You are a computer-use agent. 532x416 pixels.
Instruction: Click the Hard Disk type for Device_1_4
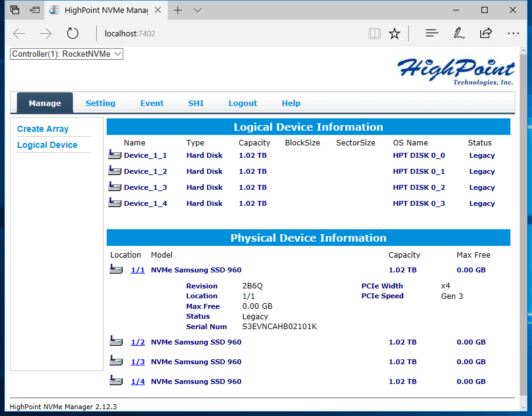tap(204, 203)
